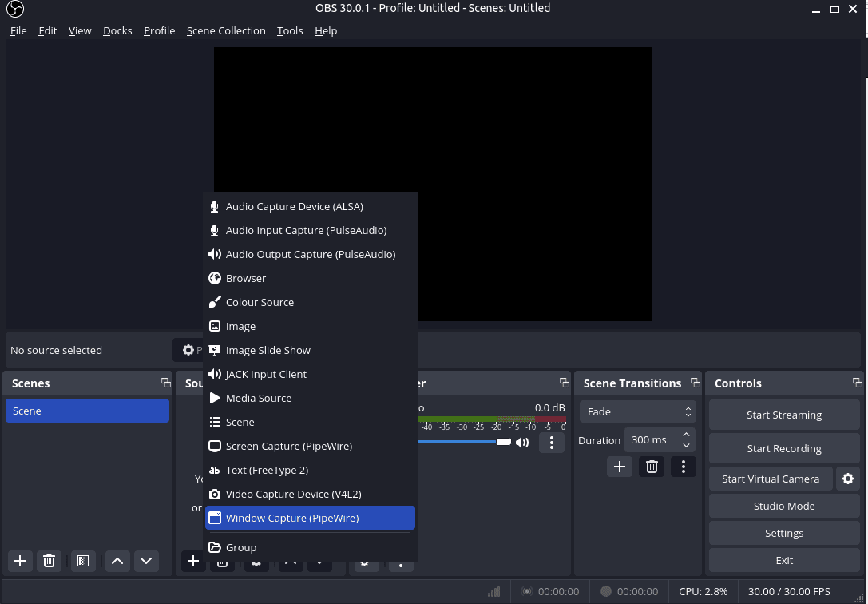Open the File menu
Screen dimensions: 868x604
point(18,31)
